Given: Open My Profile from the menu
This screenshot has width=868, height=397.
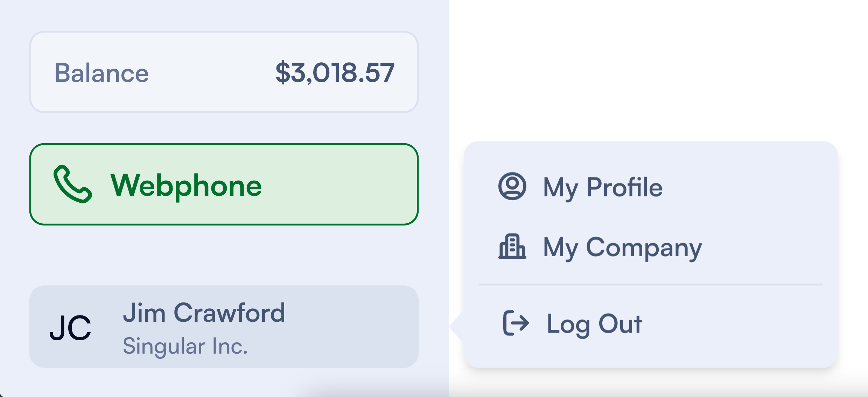Looking at the screenshot, I should click(602, 187).
